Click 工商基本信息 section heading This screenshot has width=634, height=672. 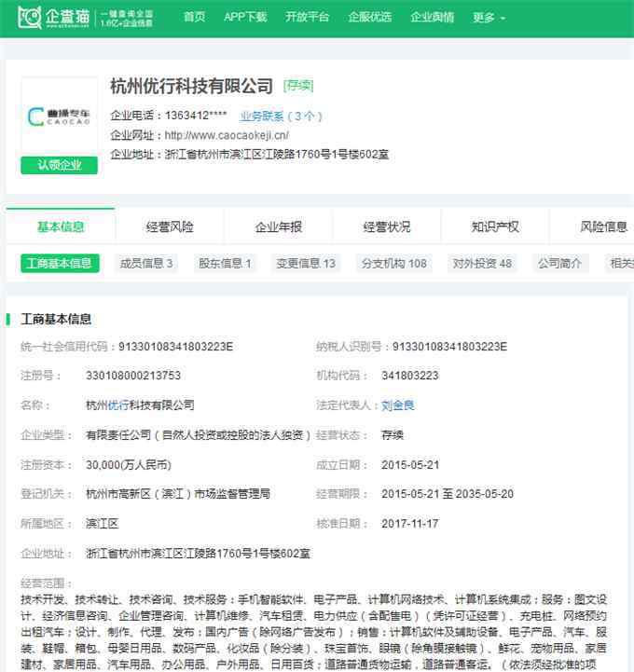(56, 319)
